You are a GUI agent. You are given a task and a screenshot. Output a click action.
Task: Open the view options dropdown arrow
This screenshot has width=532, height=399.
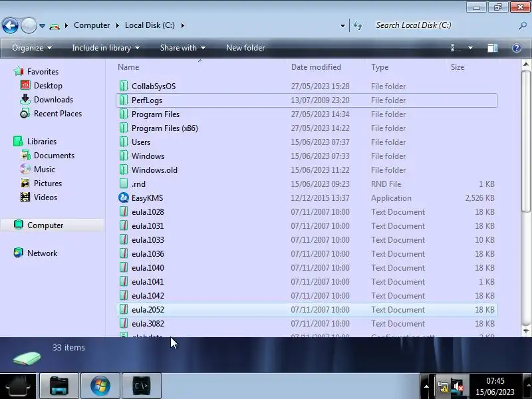470,48
